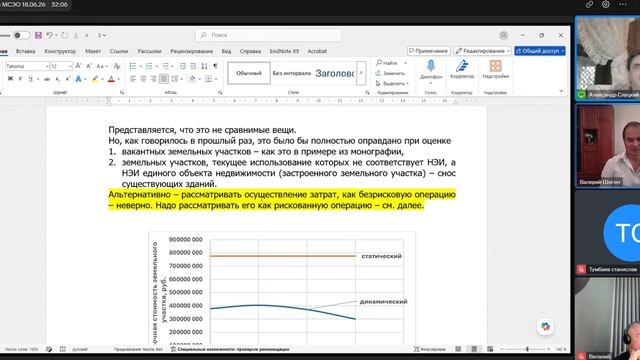640x360 pixels.
Task: Save the document with the purple disk icon
Action: (x=38, y=35)
